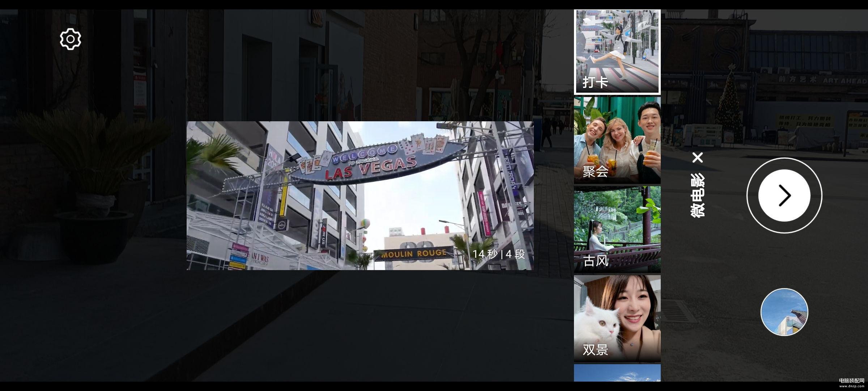Image resolution: width=868 pixels, height=391 pixels.
Task: Choose the 双景 template
Action: coord(617,319)
